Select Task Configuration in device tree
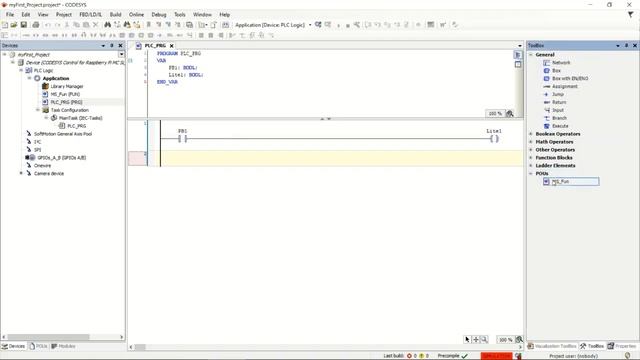Image resolution: width=640 pixels, height=360 pixels. pyautogui.click(x=66, y=110)
